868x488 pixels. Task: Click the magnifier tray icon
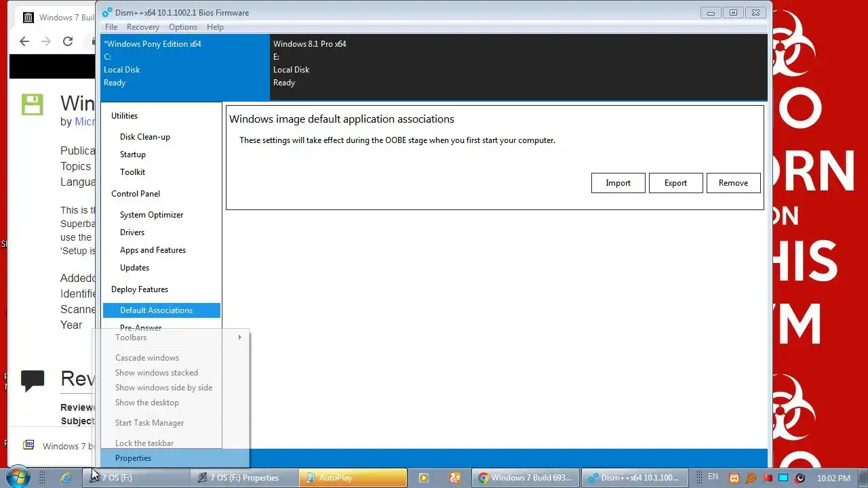click(750, 478)
